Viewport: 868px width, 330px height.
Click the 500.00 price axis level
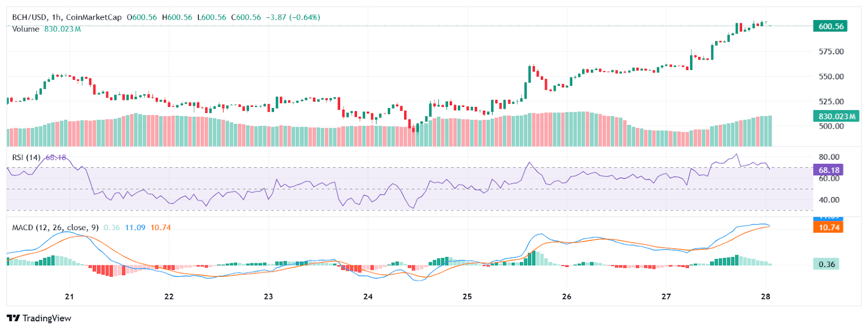coord(831,126)
